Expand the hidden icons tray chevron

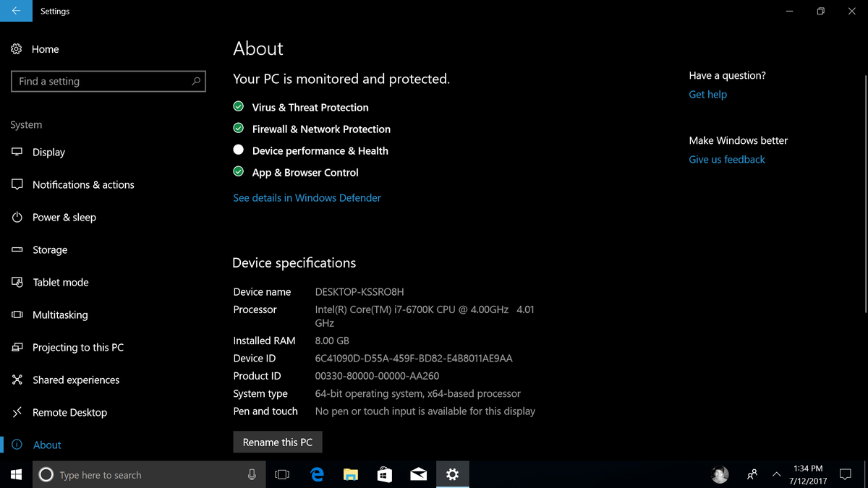[776, 474]
